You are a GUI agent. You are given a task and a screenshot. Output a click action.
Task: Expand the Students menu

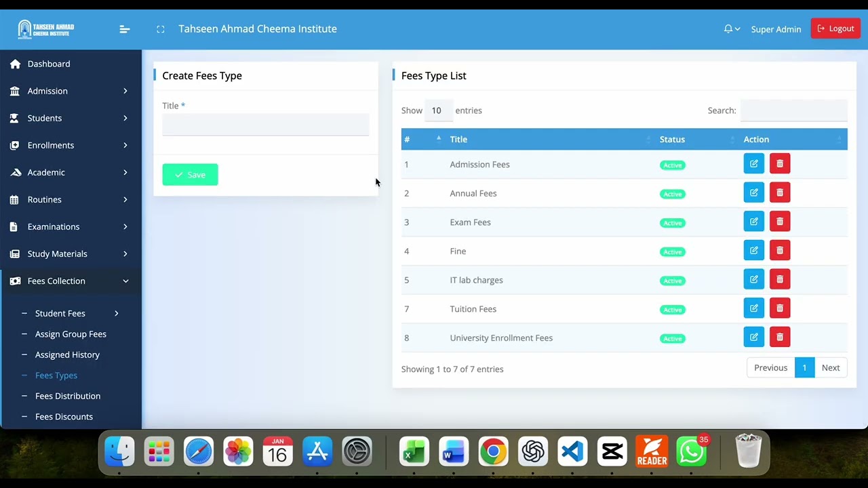(69, 118)
